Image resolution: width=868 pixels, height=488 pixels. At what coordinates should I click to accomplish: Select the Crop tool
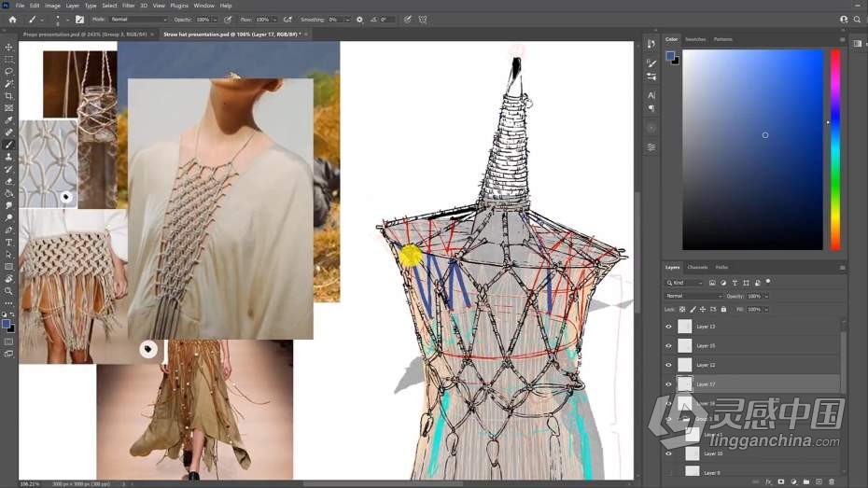(9, 96)
